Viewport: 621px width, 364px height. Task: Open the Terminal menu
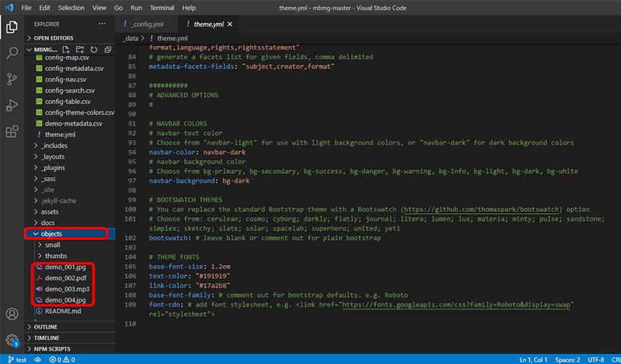point(161,8)
